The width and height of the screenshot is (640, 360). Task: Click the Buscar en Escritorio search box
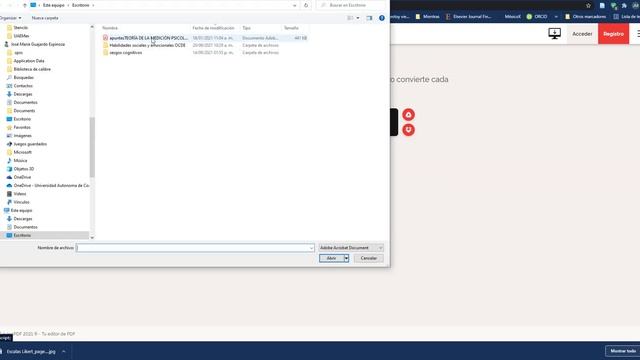350,5
